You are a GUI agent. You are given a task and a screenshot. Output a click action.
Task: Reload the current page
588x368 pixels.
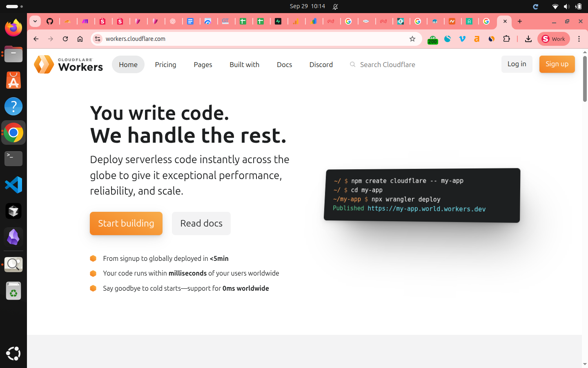point(65,39)
